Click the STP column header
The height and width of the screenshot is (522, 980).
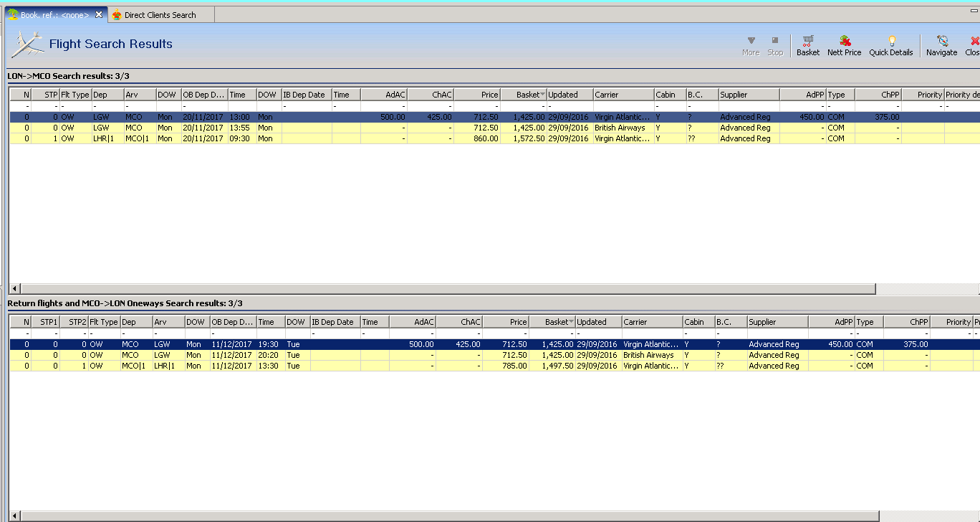coord(45,95)
